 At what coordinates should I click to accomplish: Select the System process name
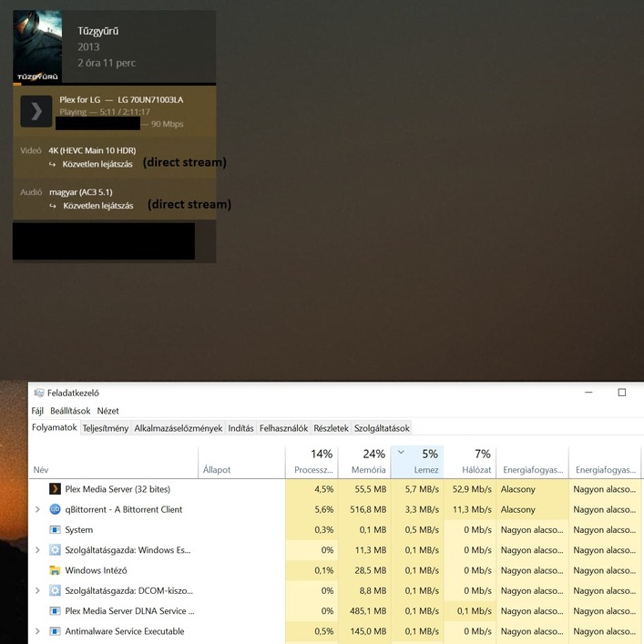79,529
